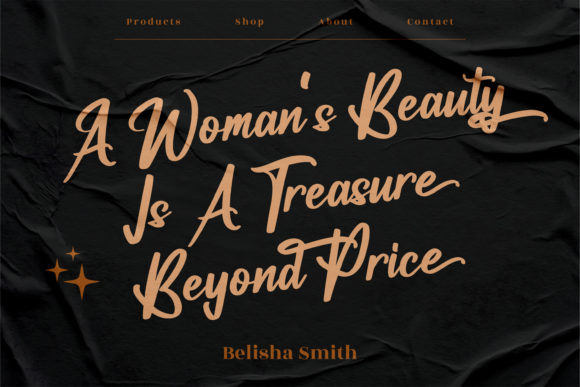Image resolution: width=580 pixels, height=387 pixels.
Task: Go to the Shop page
Action: point(250,22)
